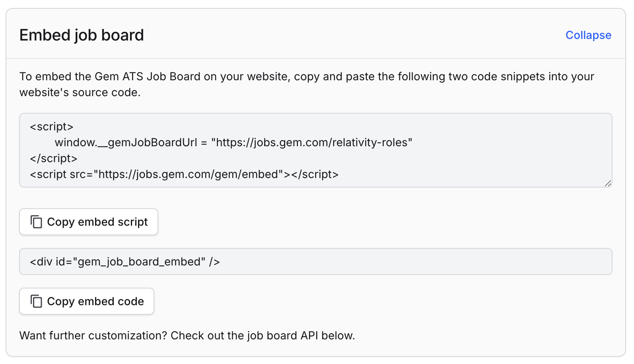Click the script src jobs.gem.com/gem/embed line
Viewport: 634px width, 364px height.
(x=184, y=174)
